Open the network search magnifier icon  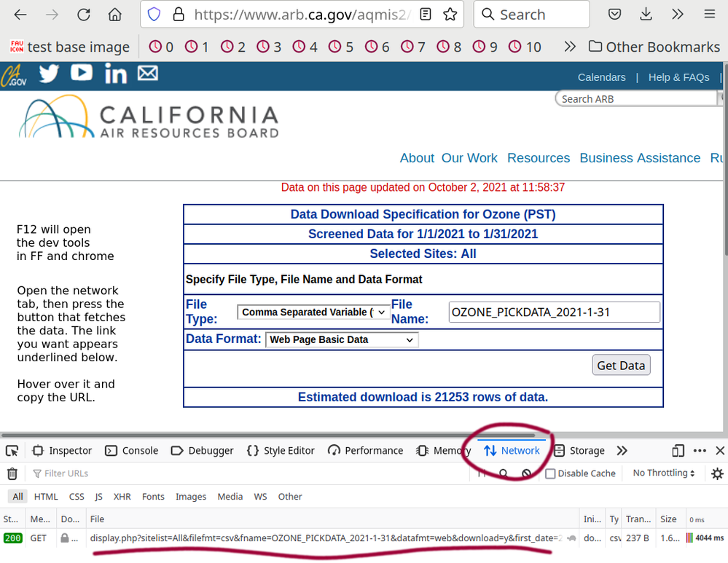click(x=504, y=473)
